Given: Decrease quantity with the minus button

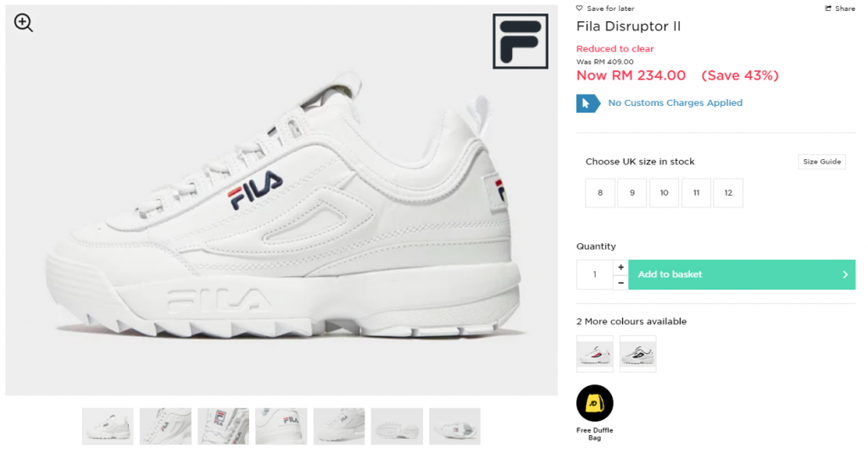Looking at the screenshot, I should tap(620, 283).
